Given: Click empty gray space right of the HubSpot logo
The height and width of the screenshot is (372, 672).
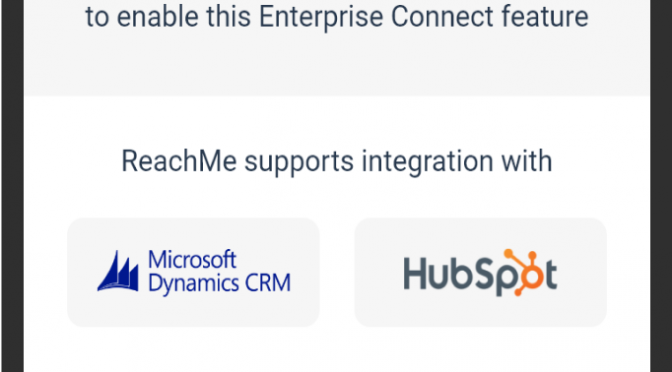Looking at the screenshot, I should tap(582, 273).
